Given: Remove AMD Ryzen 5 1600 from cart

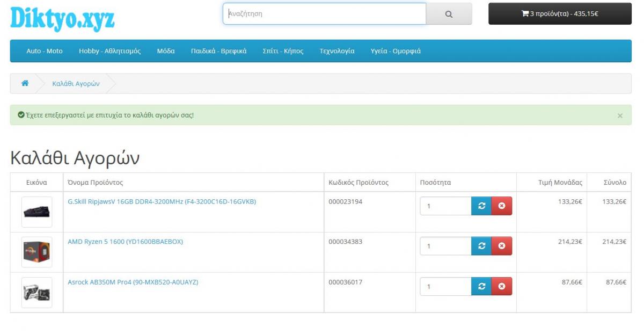Looking at the screenshot, I should pyautogui.click(x=502, y=246).
